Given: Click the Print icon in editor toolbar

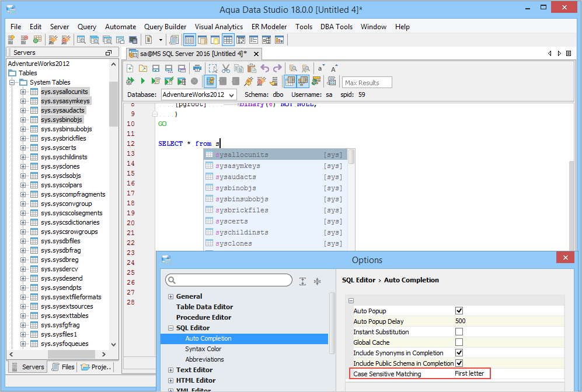Looking at the screenshot, I should coord(197,68).
